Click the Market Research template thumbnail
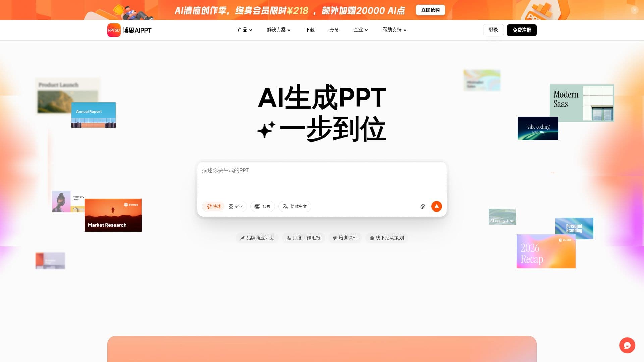The image size is (644, 362). pyautogui.click(x=113, y=215)
